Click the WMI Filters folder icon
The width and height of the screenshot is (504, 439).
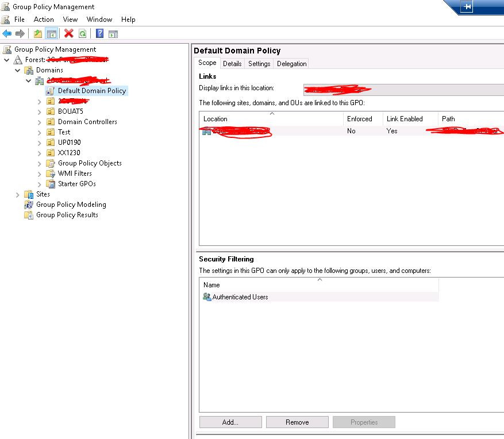click(x=51, y=174)
